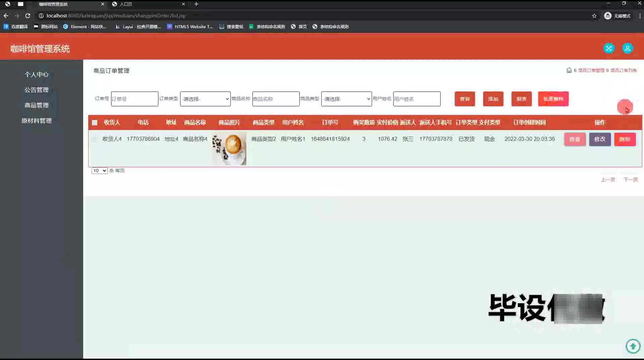The height and width of the screenshot is (360, 644).
Task: Click the back-to-top arrow icon
Action: click(633, 346)
